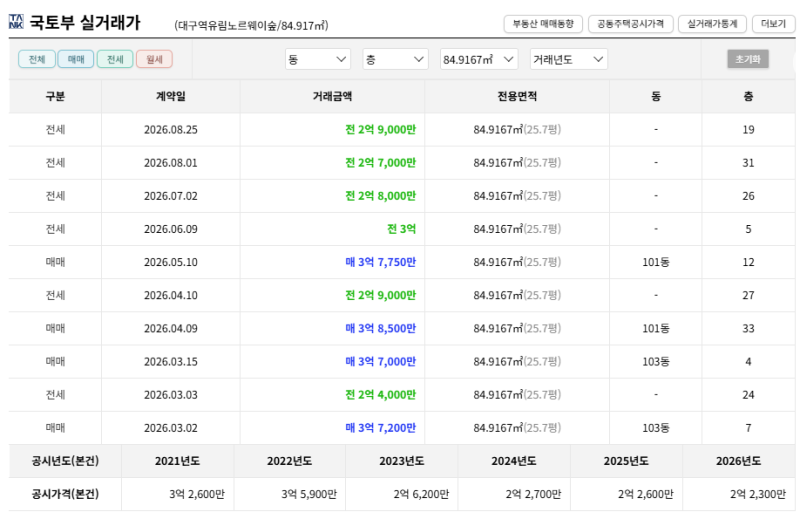Image resolution: width=800 pixels, height=519 pixels.
Task: Open the 거래년도 dropdown
Action: [568, 59]
